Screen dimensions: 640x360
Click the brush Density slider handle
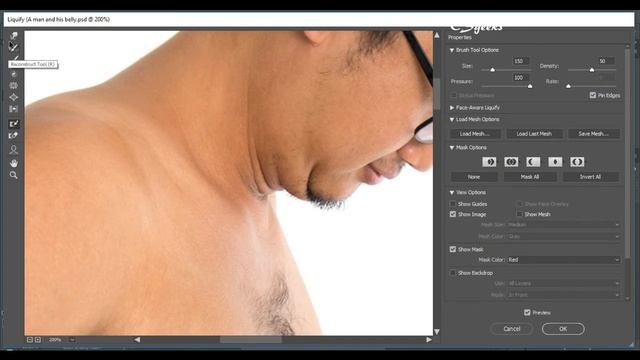592,70
